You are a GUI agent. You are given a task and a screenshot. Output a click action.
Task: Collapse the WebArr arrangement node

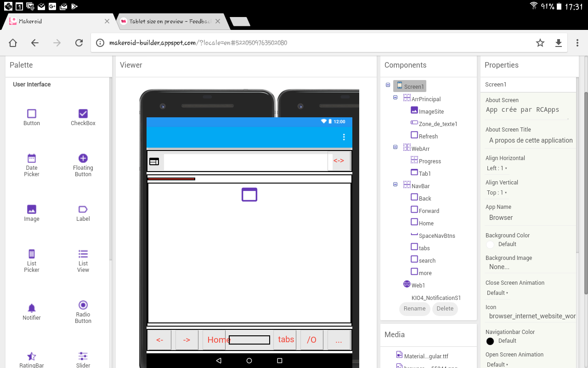tap(396, 147)
